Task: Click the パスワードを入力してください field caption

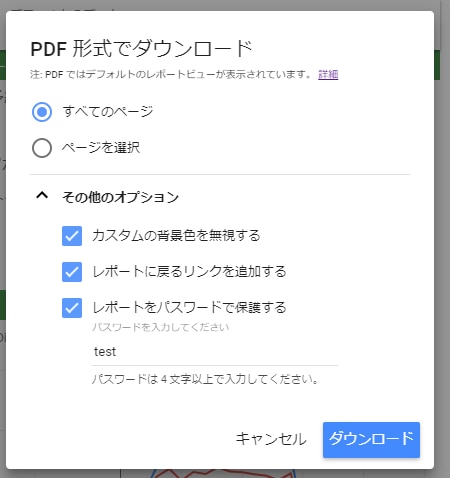Action: (x=160, y=327)
